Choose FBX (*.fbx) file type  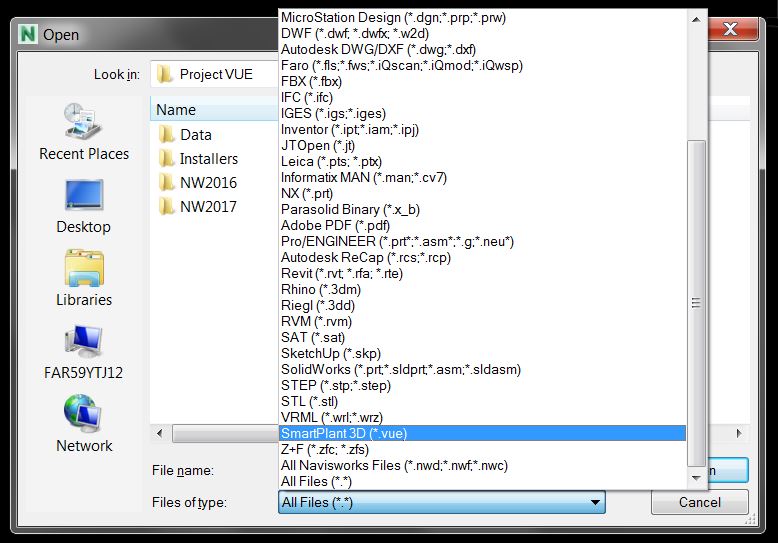pyautogui.click(x=482, y=81)
